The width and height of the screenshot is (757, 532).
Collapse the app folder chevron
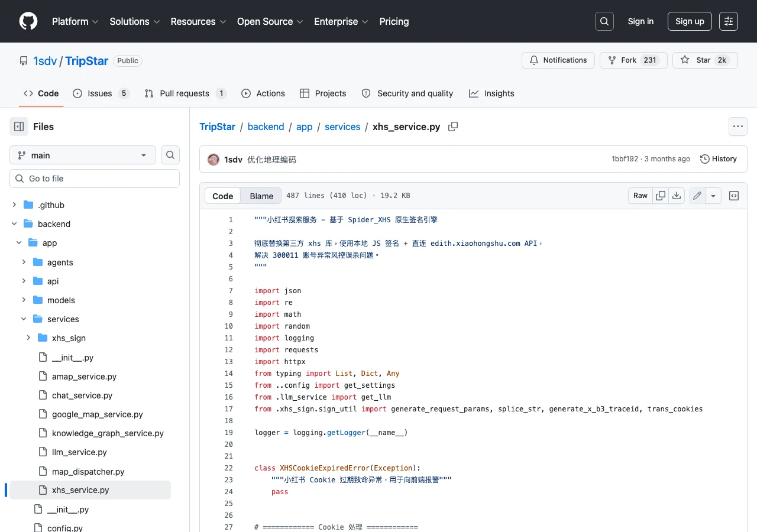coord(19,243)
